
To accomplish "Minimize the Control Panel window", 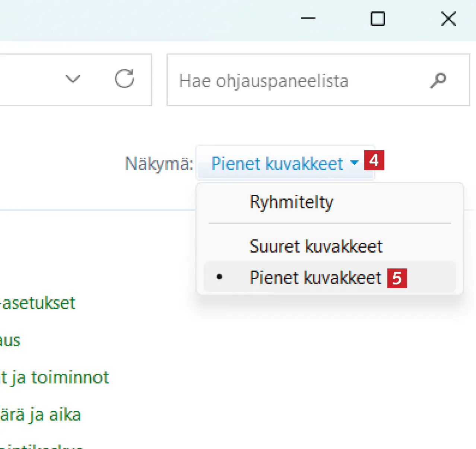I will 308,18.
